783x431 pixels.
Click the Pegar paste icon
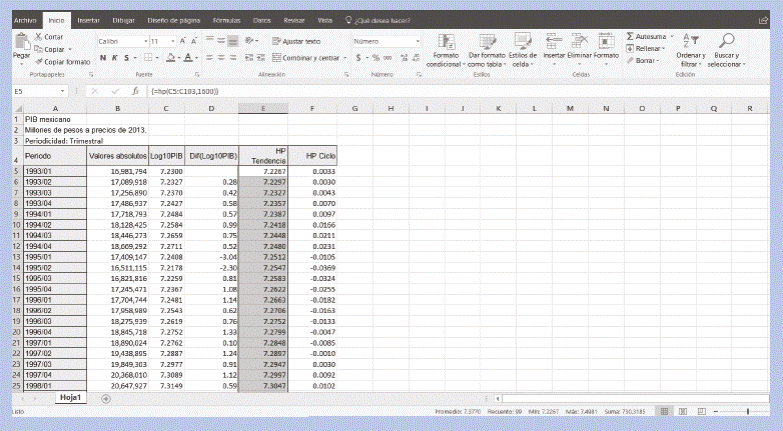click(21, 44)
